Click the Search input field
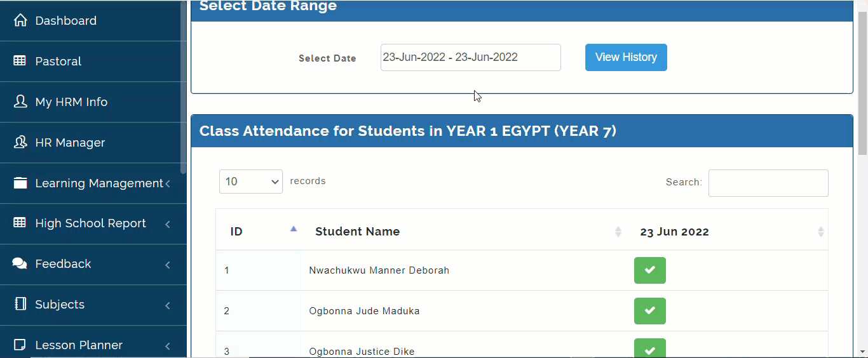Screen dimensions: 868x358 [x=768, y=183]
